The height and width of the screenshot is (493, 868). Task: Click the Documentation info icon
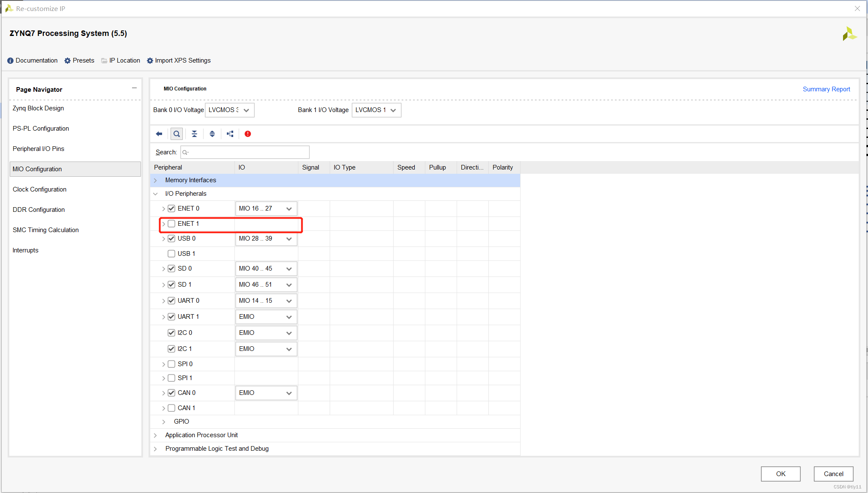click(x=11, y=60)
